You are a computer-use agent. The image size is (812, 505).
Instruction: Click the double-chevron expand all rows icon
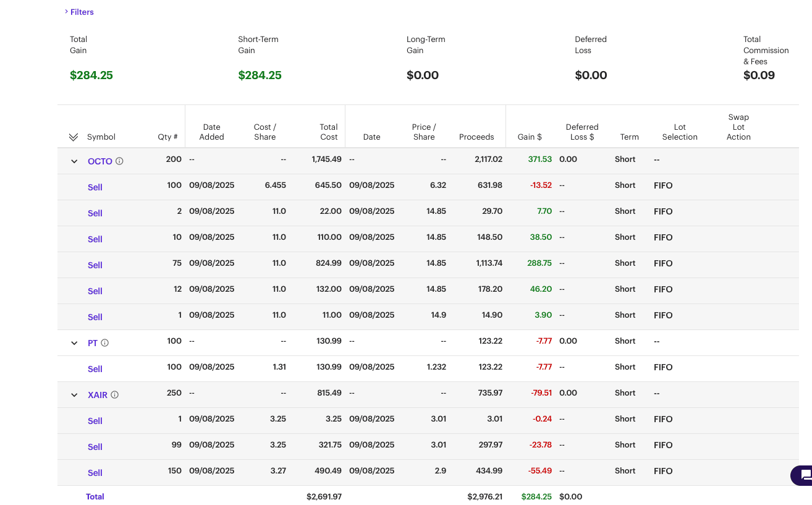74,137
